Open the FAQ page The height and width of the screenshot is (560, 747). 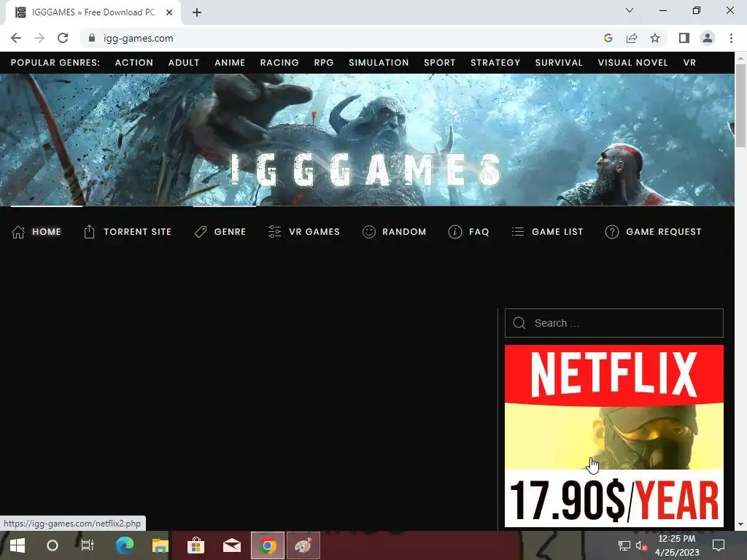click(x=479, y=232)
